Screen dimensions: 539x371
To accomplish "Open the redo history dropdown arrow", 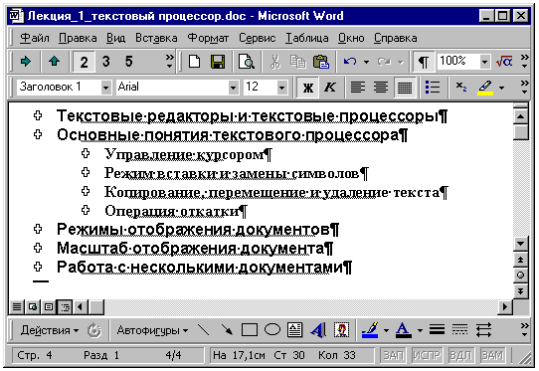I will tap(400, 62).
